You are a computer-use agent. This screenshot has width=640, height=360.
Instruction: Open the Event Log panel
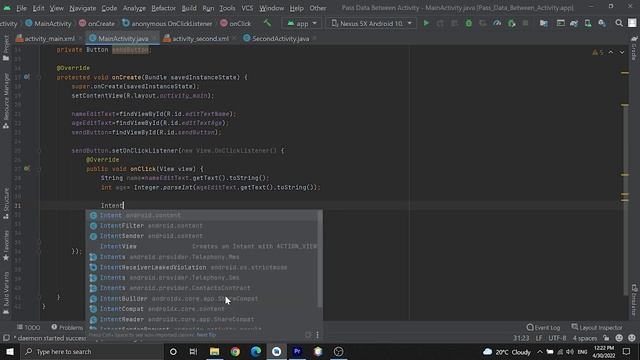pos(543,327)
